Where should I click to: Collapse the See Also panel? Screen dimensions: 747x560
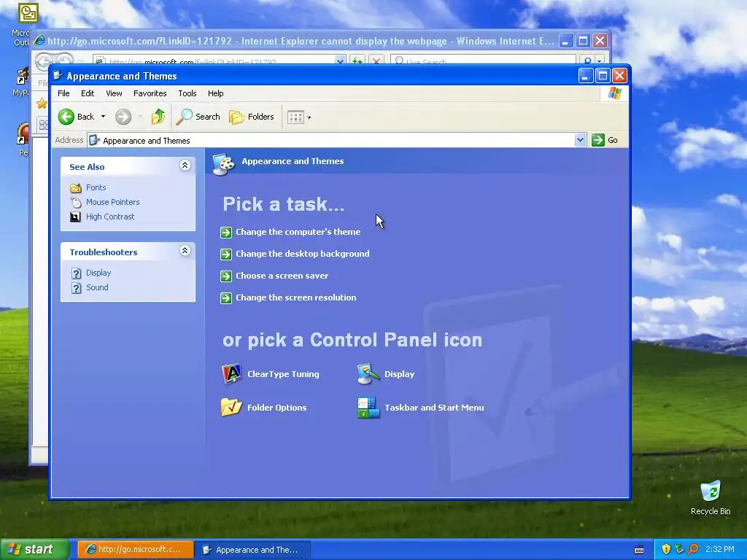(x=185, y=166)
